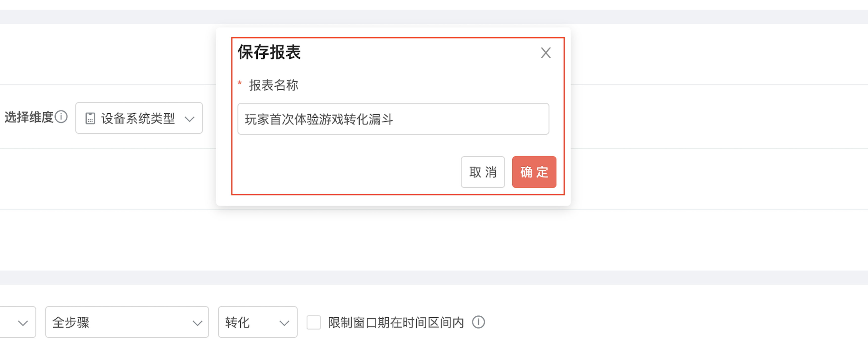
Task: Click the 报表名称 field label
Action: click(274, 85)
